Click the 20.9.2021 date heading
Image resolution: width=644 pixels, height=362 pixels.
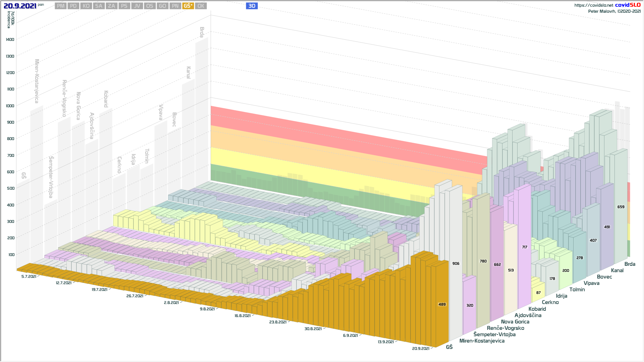[20, 6]
